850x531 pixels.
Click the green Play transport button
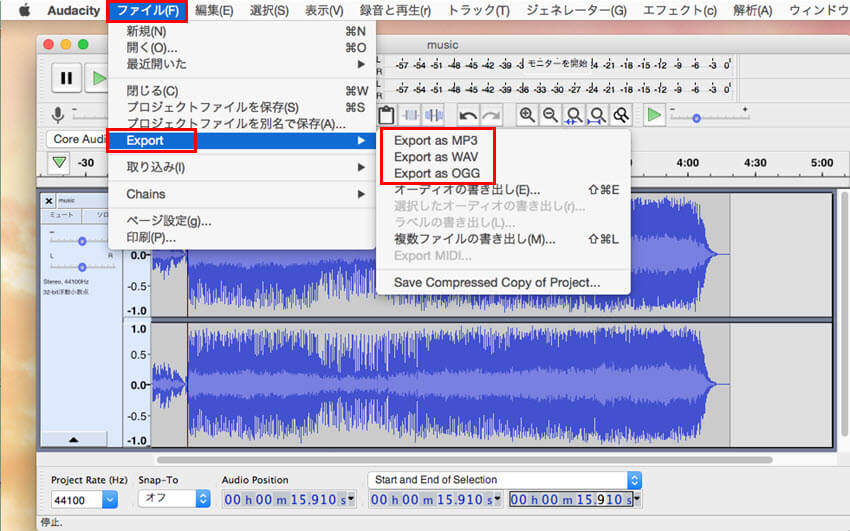pos(98,78)
